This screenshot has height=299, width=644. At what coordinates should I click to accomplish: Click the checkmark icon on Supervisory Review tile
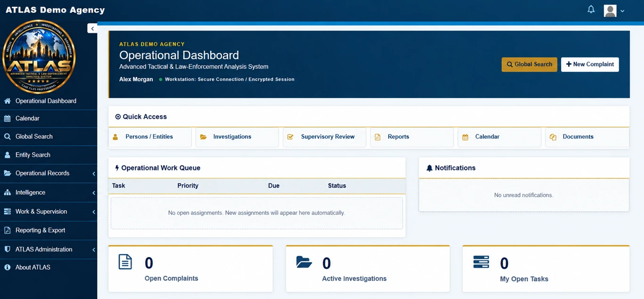pyautogui.click(x=290, y=137)
